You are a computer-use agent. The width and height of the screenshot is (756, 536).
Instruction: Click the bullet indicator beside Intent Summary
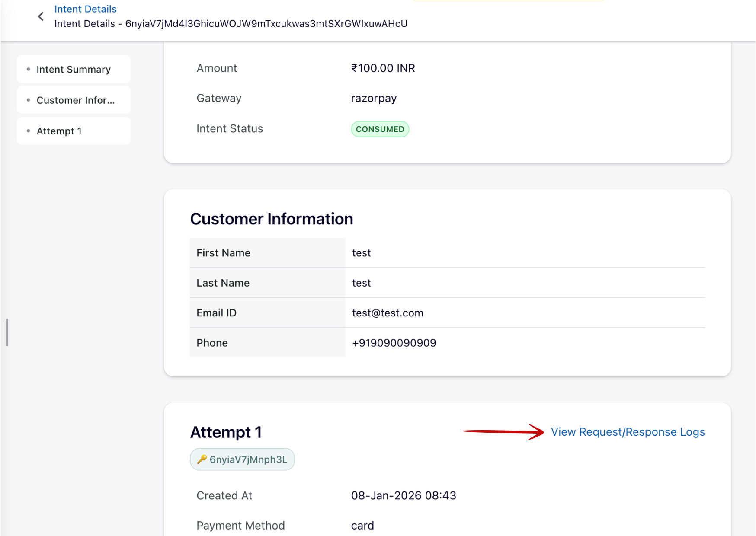point(27,69)
